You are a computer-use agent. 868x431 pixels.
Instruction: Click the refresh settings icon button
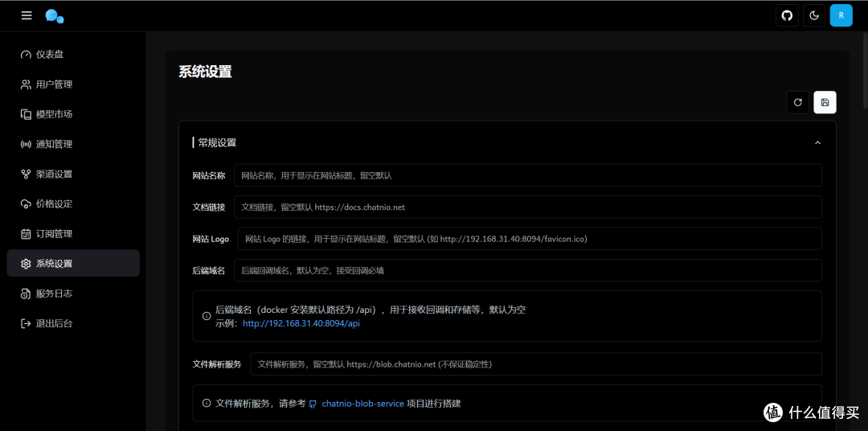pyautogui.click(x=798, y=102)
